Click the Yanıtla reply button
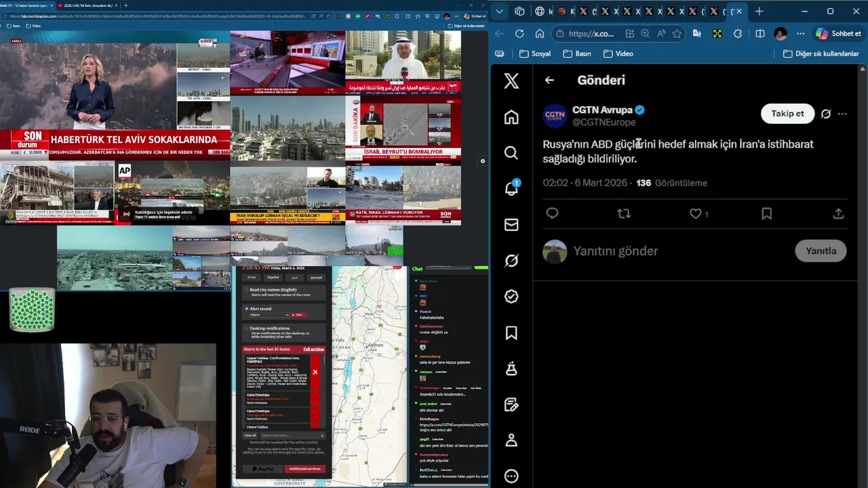The height and width of the screenshot is (488, 868). tap(821, 251)
